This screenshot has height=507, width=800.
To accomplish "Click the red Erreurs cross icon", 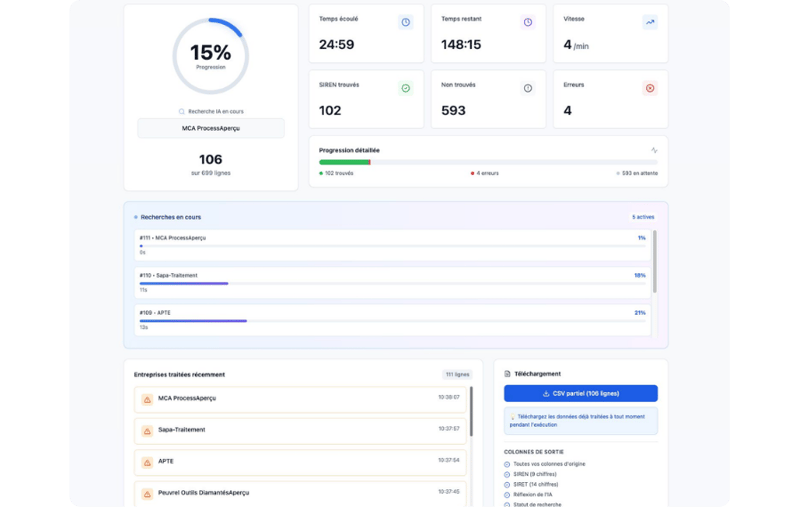I will click(x=650, y=88).
